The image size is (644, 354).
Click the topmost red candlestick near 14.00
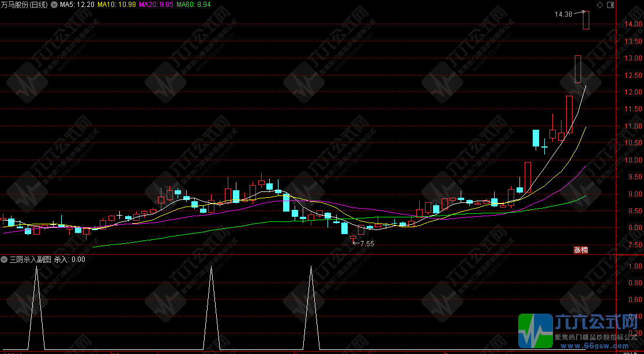tap(586, 21)
